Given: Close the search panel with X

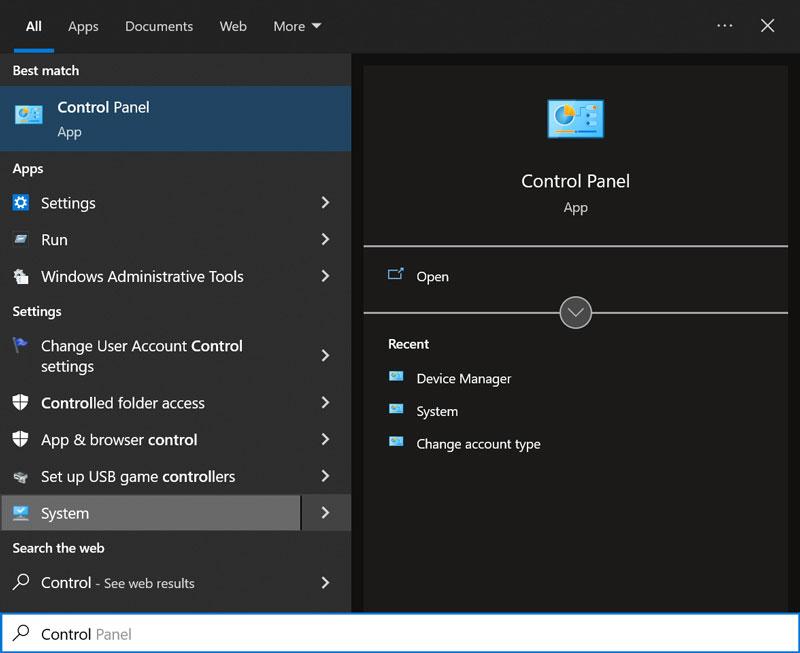Looking at the screenshot, I should click(767, 26).
